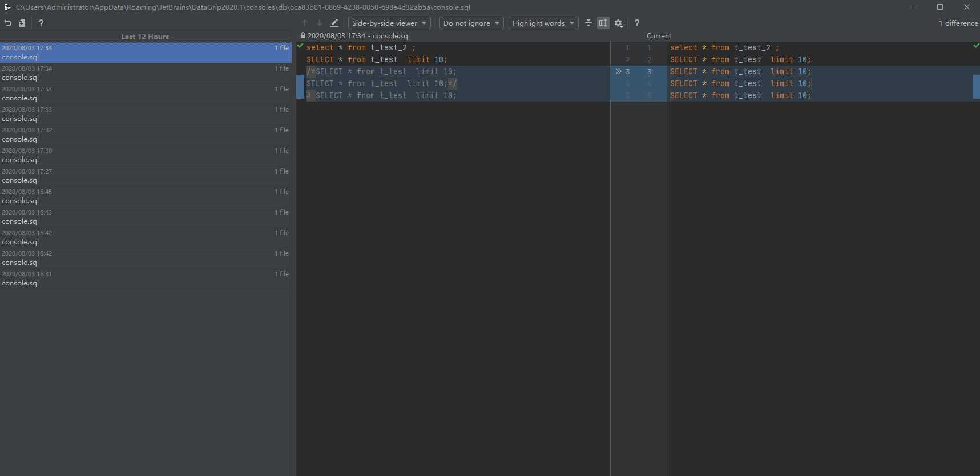Screen dimensions: 980x476
Task: Open diff settings gear
Action: coord(619,23)
